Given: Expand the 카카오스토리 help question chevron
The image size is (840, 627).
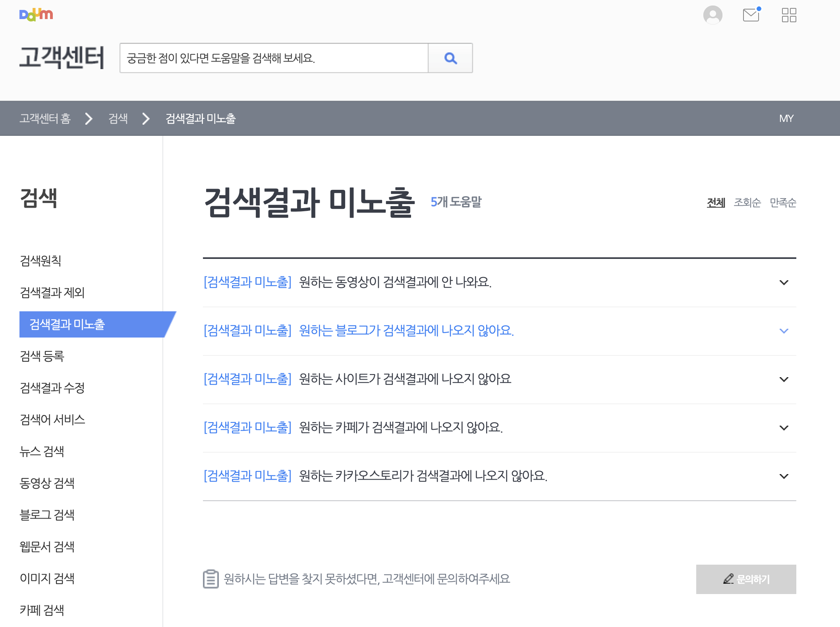Looking at the screenshot, I should [784, 476].
